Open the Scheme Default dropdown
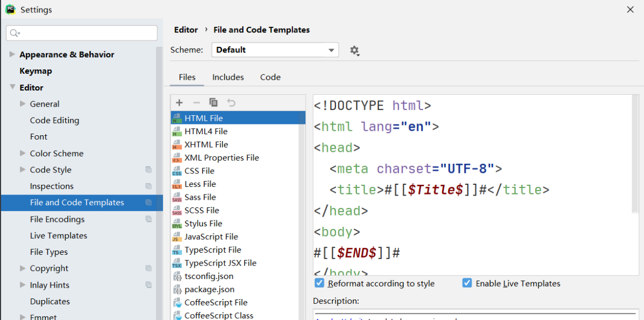The width and height of the screenshot is (644, 320). (x=275, y=50)
